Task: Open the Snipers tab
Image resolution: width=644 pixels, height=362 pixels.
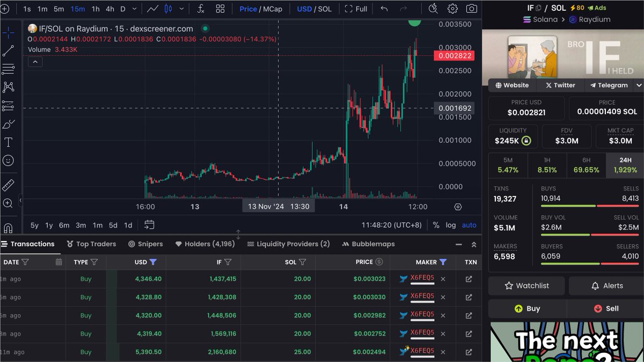Action: 145,244
